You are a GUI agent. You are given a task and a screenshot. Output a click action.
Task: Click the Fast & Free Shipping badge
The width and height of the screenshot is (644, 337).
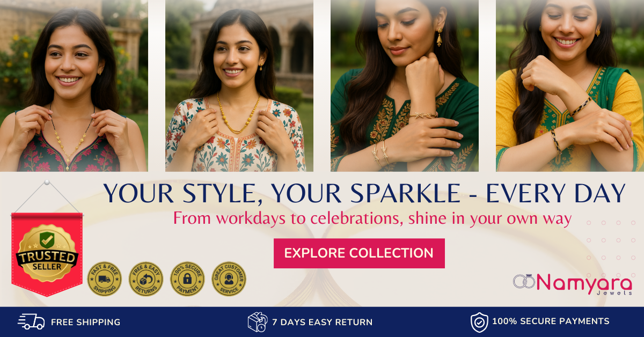(x=105, y=279)
